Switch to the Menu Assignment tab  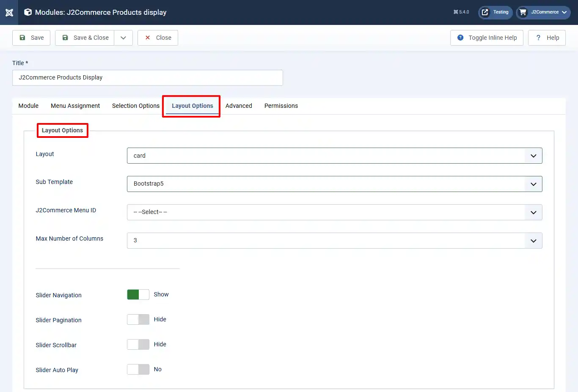(75, 106)
